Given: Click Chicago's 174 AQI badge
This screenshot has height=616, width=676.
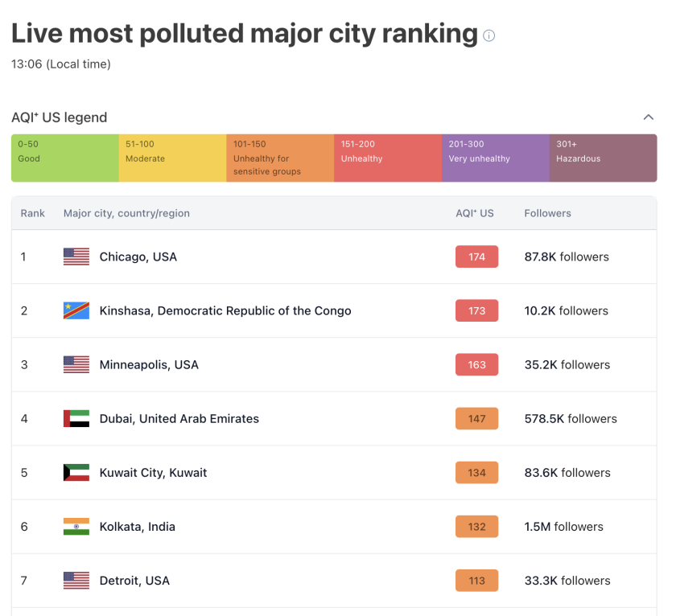Looking at the screenshot, I should [x=476, y=257].
